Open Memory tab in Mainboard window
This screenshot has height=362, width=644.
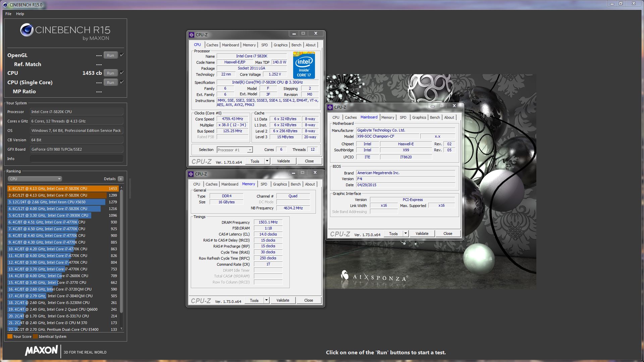pyautogui.click(x=388, y=117)
